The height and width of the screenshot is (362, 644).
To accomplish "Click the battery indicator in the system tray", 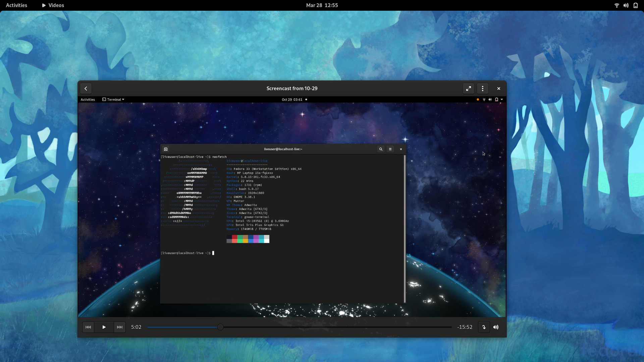I will point(636,5).
